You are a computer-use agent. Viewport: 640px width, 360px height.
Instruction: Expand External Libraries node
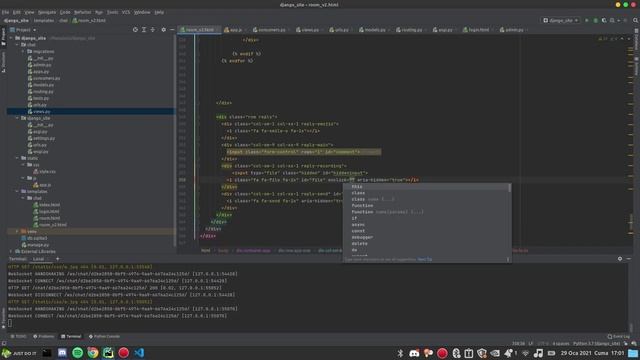click(11, 251)
